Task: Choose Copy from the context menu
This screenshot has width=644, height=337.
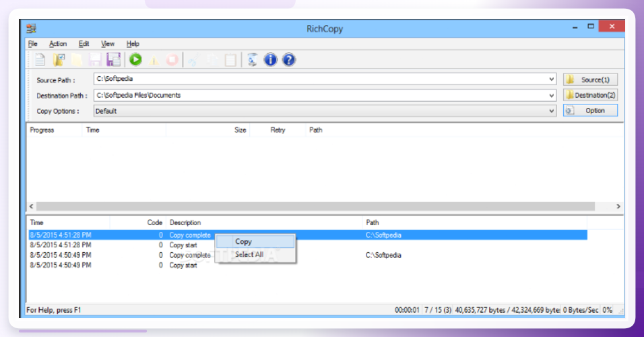Action: point(255,242)
